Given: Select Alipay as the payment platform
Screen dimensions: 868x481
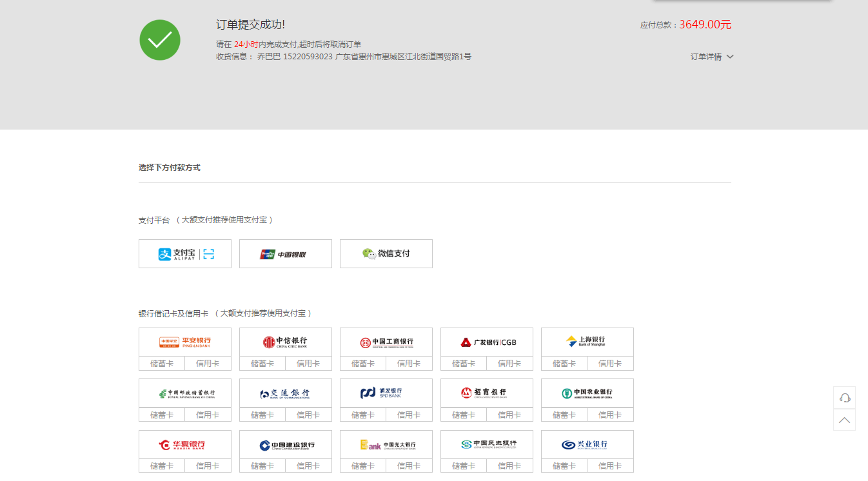Looking at the screenshot, I should (x=185, y=254).
